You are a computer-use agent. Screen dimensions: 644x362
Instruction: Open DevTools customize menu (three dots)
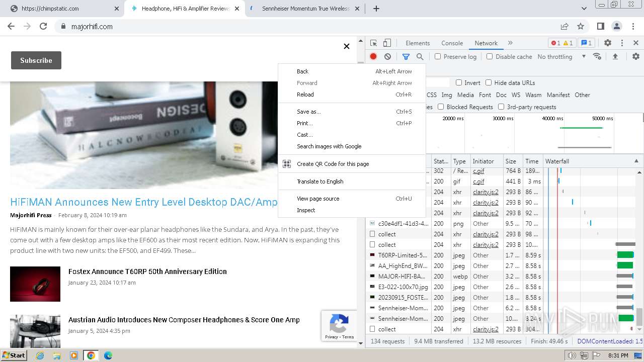[x=622, y=43]
